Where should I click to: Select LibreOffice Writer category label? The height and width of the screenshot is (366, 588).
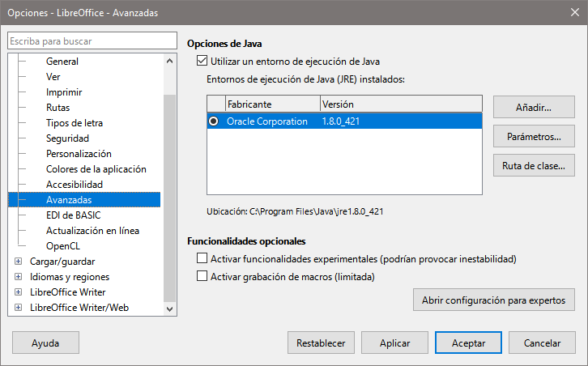(67, 292)
